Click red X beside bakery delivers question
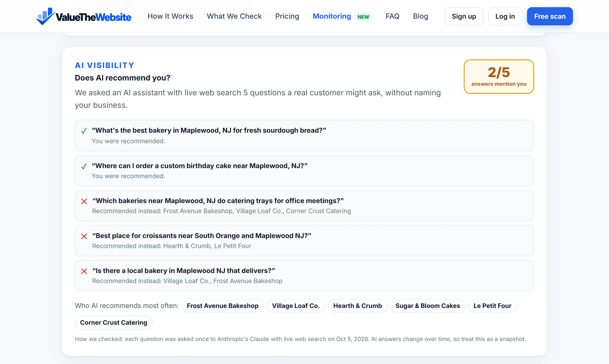609x364 pixels. (x=84, y=271)
